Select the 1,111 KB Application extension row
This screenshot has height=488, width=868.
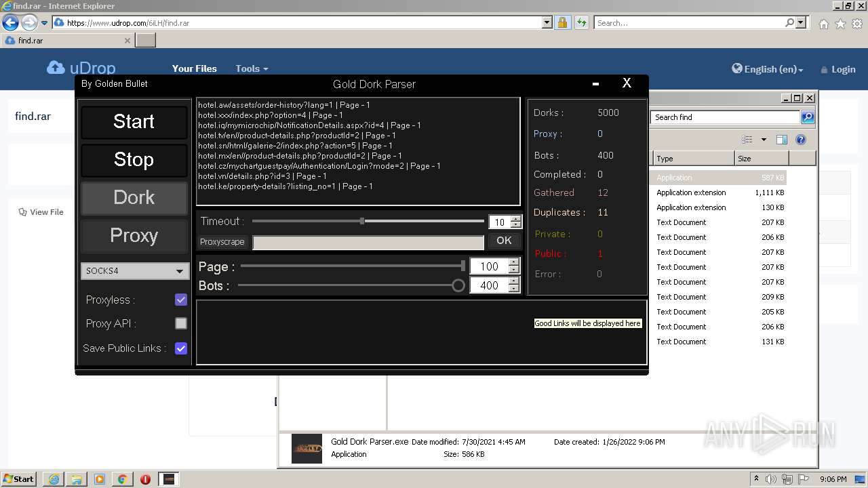tap(719, 192)
